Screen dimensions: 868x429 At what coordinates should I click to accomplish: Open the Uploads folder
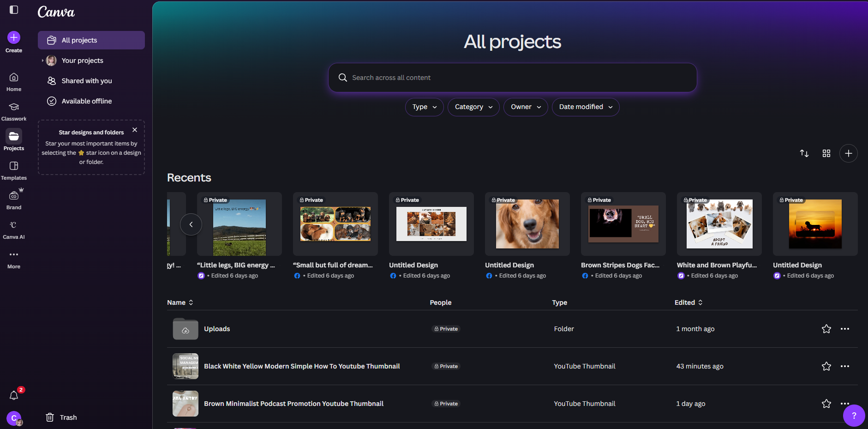217,329
